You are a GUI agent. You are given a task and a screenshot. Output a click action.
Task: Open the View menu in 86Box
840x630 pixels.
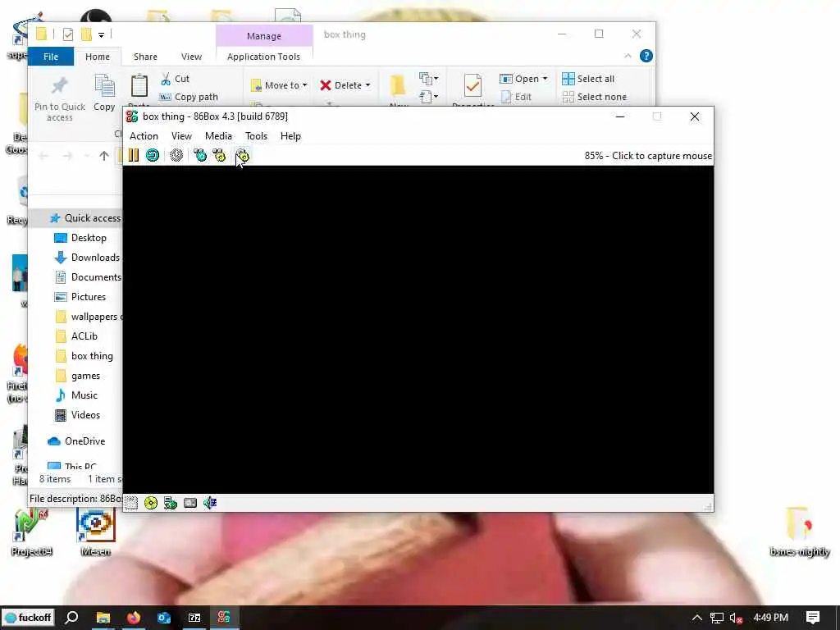pyautogui.click(x=181, y=136)
